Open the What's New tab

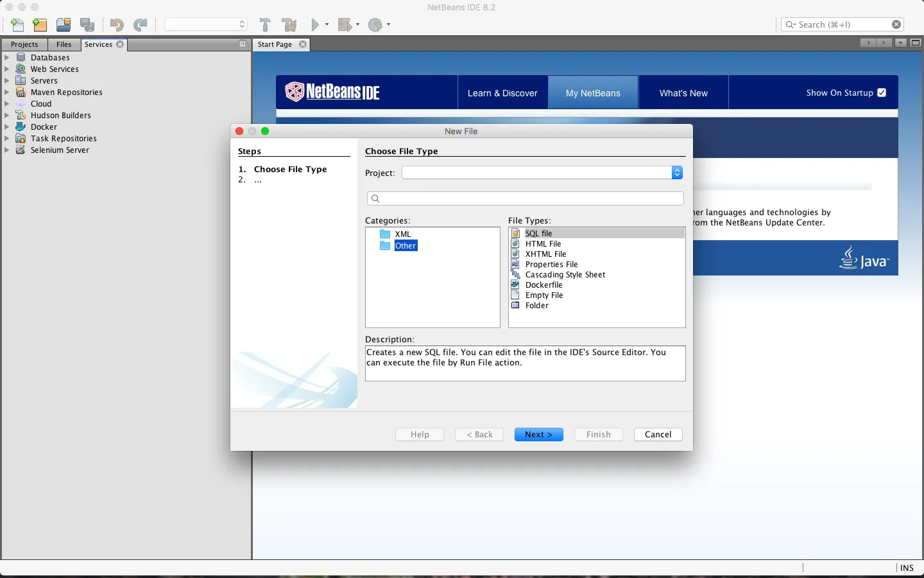(x=683, y=92)
